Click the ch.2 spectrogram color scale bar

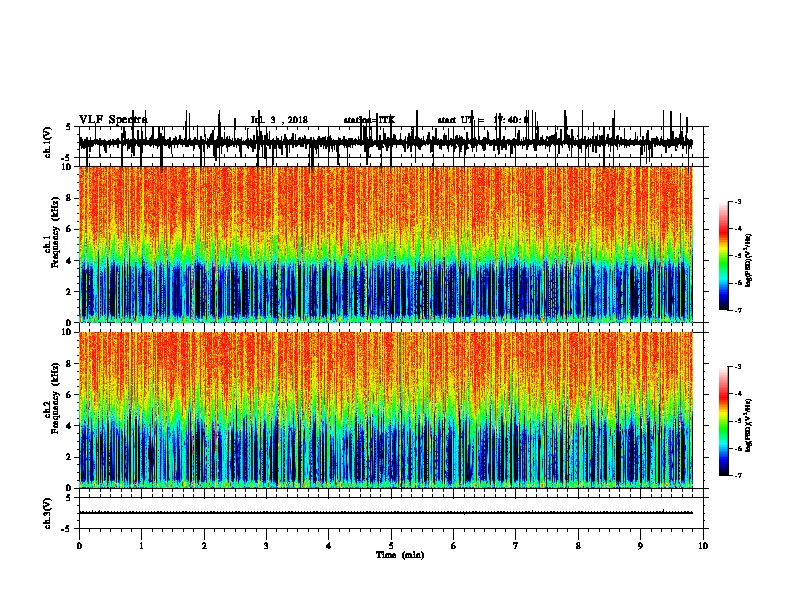click(724, 421)
